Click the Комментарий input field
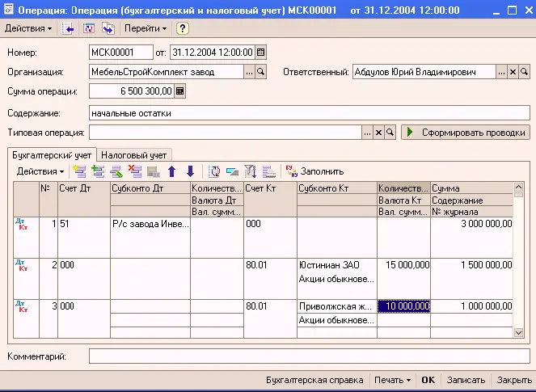The width and height of the screenshot is (536, 392). pos(310,356)
